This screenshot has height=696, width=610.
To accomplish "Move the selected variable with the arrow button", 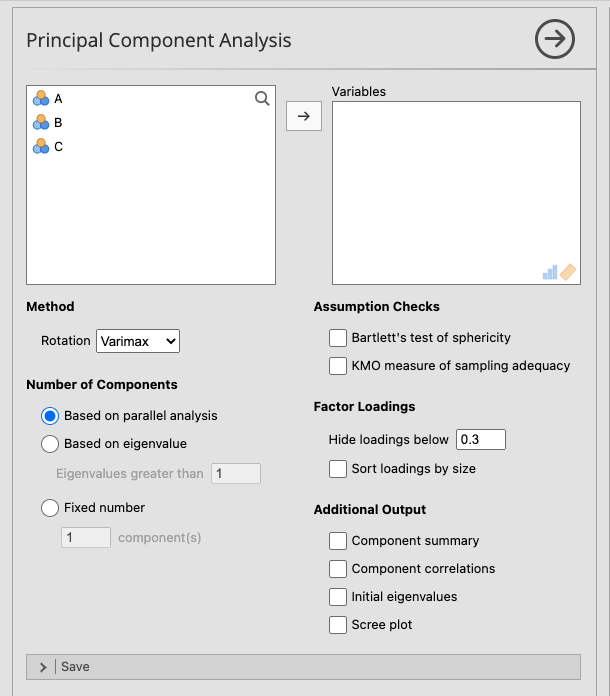I will (304, 116).
